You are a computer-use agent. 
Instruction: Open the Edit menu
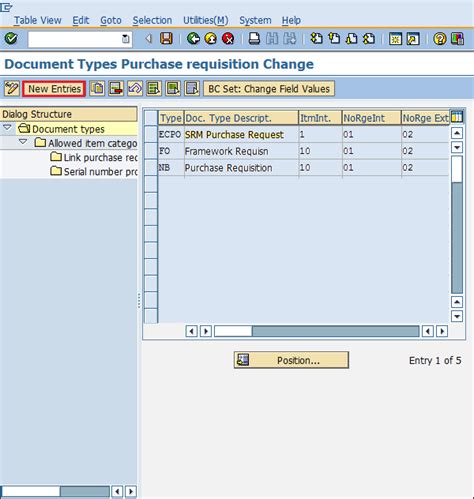click(x=81, y=20)
